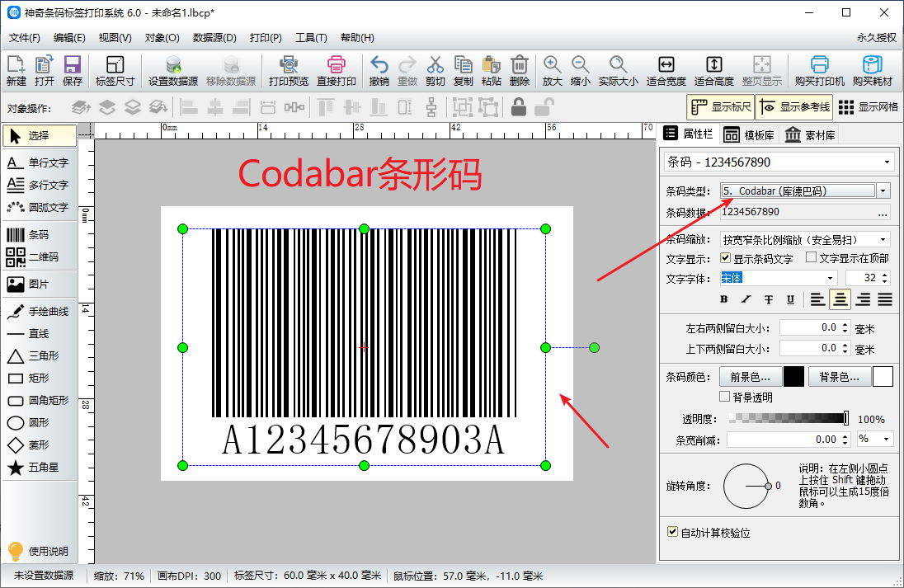Set view to 实际大小 actual size

point(618,71)
